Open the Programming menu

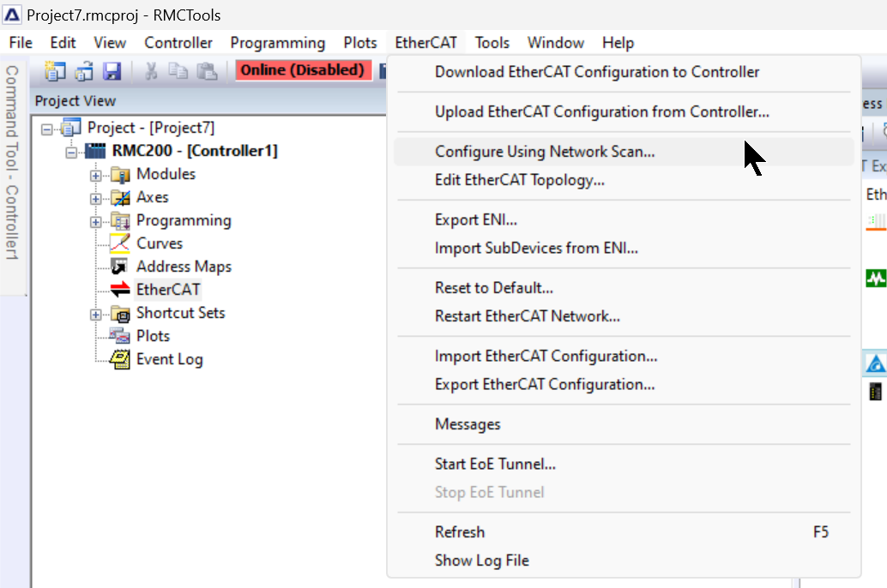[278, 43]
